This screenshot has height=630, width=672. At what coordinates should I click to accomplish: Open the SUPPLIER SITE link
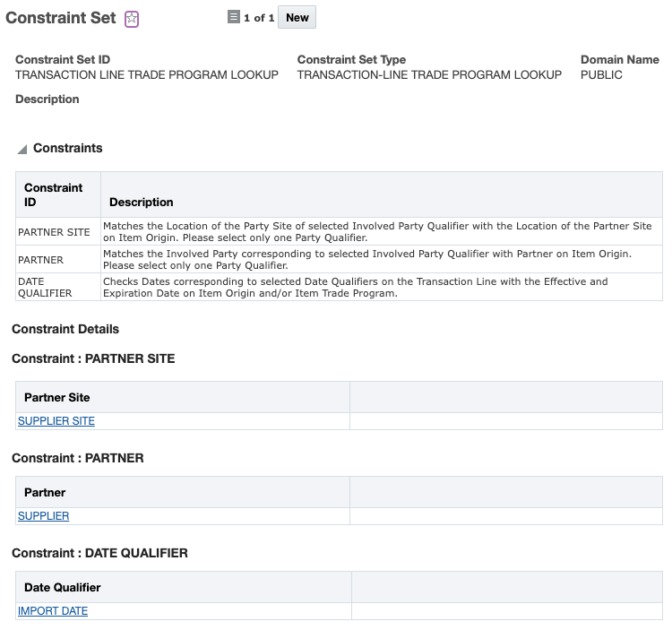click(x=56, y=421)
